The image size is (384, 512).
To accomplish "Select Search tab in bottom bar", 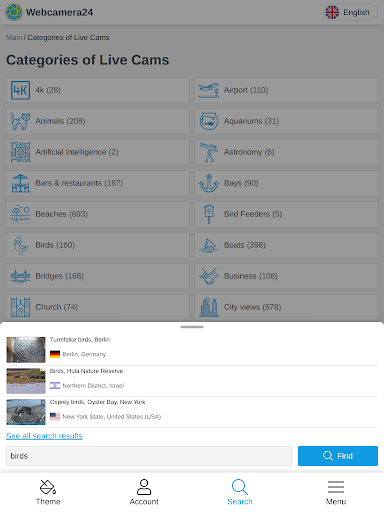I will [240, 492].
